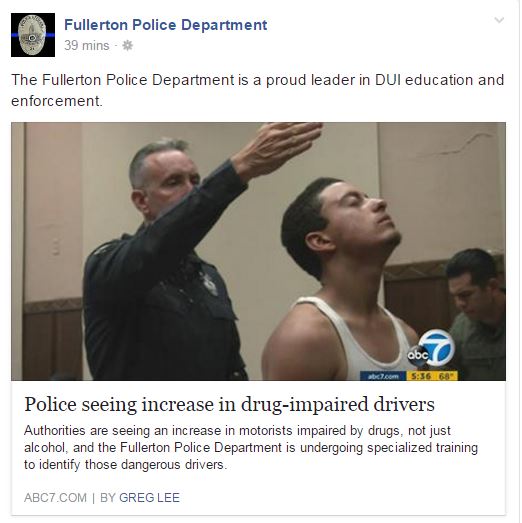This screenshot has width=522, height=523.
Task: Open the 39 mins timestamp link
Action: [x=87, y=45]
